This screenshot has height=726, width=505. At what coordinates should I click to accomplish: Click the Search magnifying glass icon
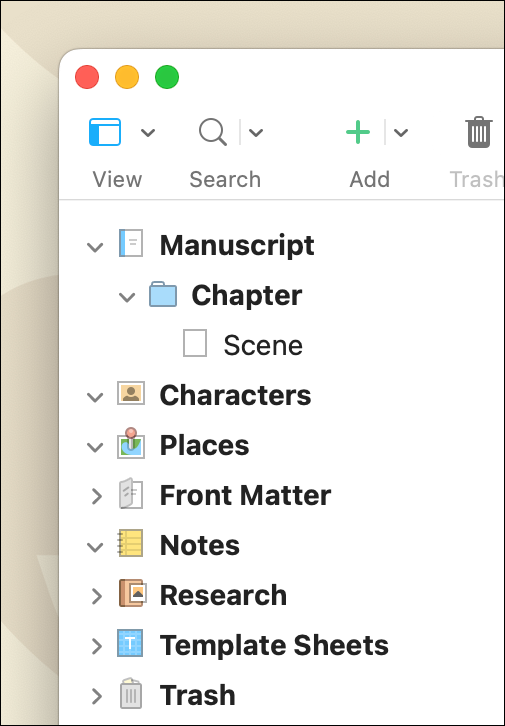click(x=212, y=132)
